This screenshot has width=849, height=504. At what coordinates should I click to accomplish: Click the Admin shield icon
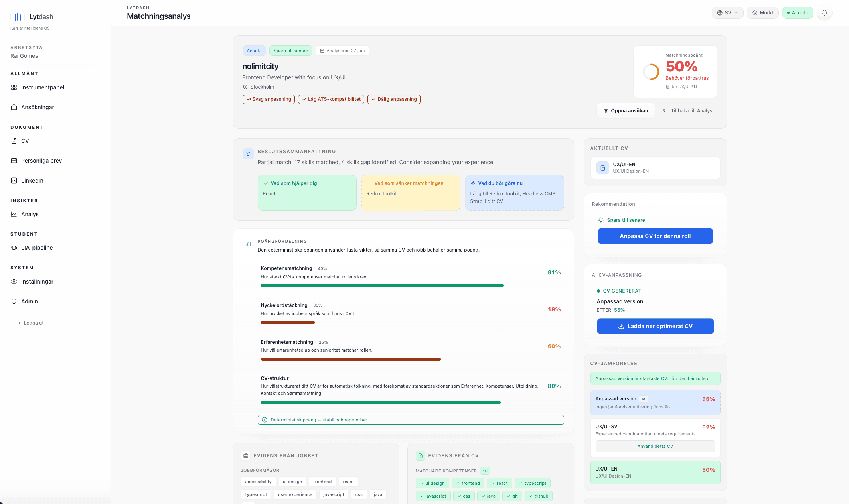point(14,301)
